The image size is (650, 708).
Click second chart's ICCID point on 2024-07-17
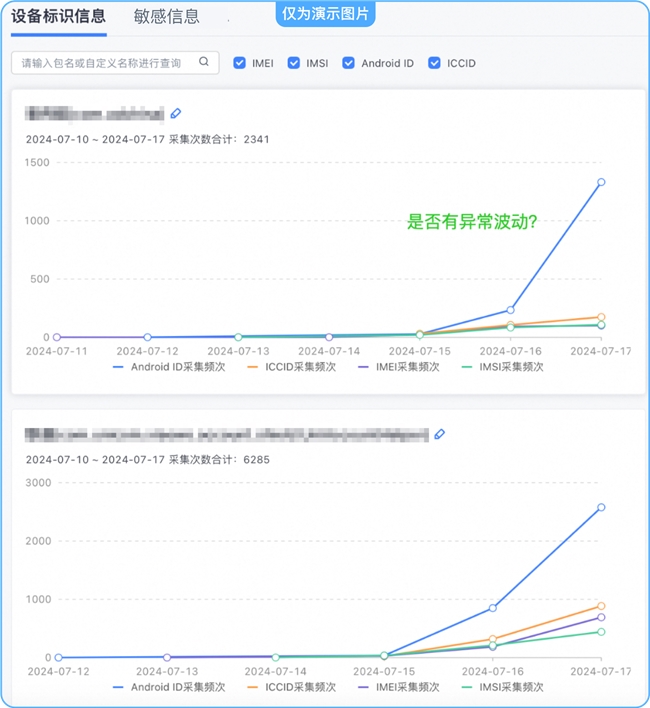[601, 606]
